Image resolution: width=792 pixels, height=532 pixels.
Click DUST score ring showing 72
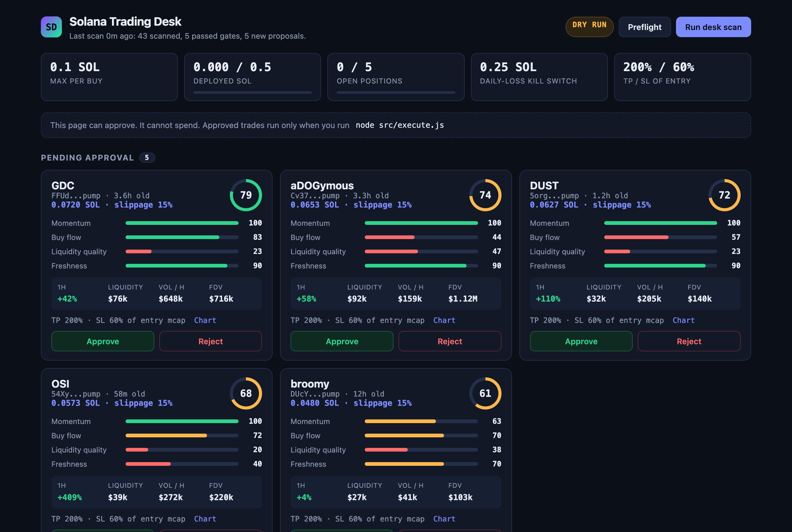click(724, 195)
